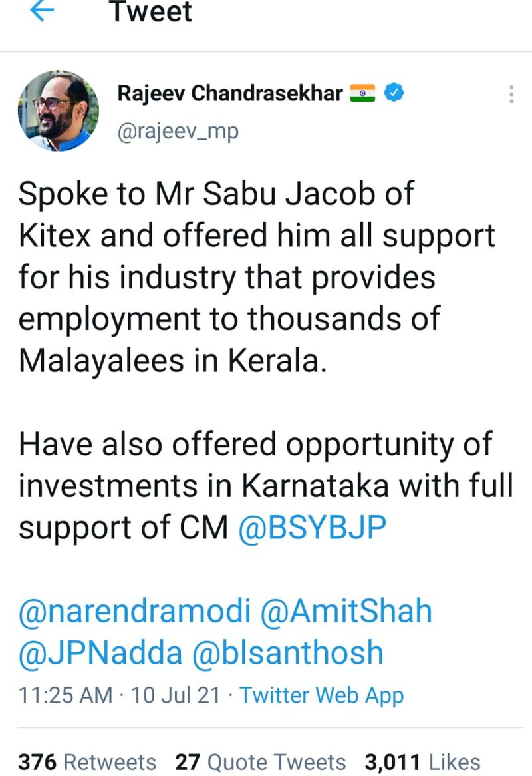Go to the @AmitShah profile mention
532x776 pixels.
(x=346, y=611)
